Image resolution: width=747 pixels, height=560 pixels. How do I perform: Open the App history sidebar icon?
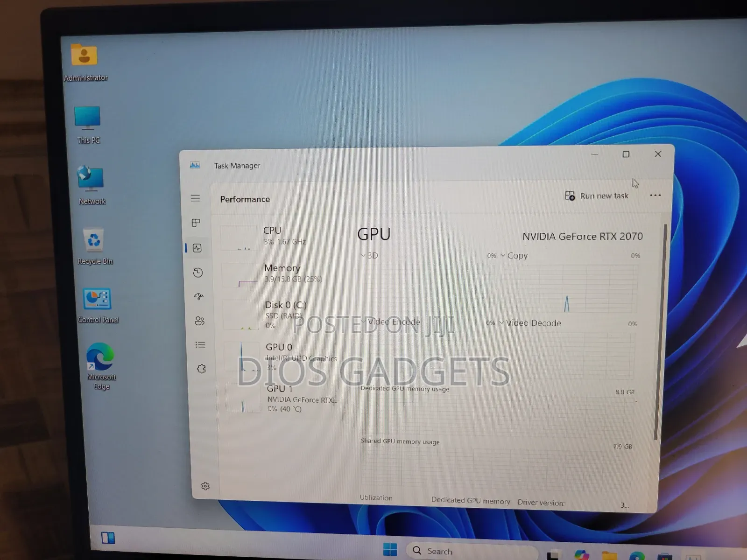point(198,273)
